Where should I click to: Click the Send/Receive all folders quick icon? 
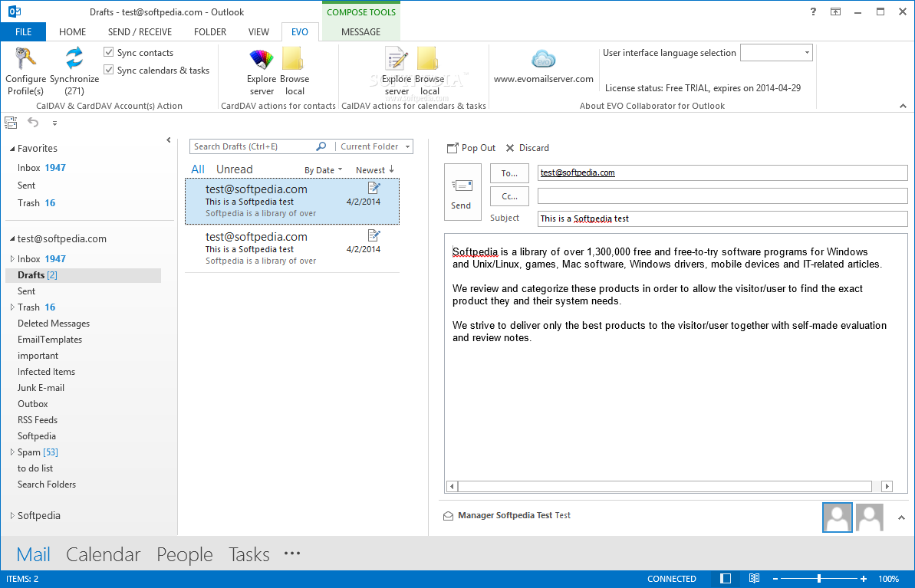point(11,123)
